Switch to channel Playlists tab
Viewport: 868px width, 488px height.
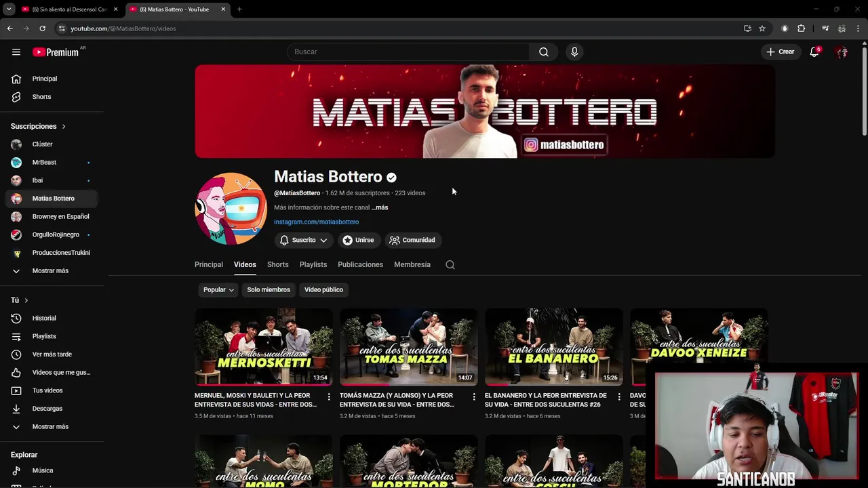313,264
